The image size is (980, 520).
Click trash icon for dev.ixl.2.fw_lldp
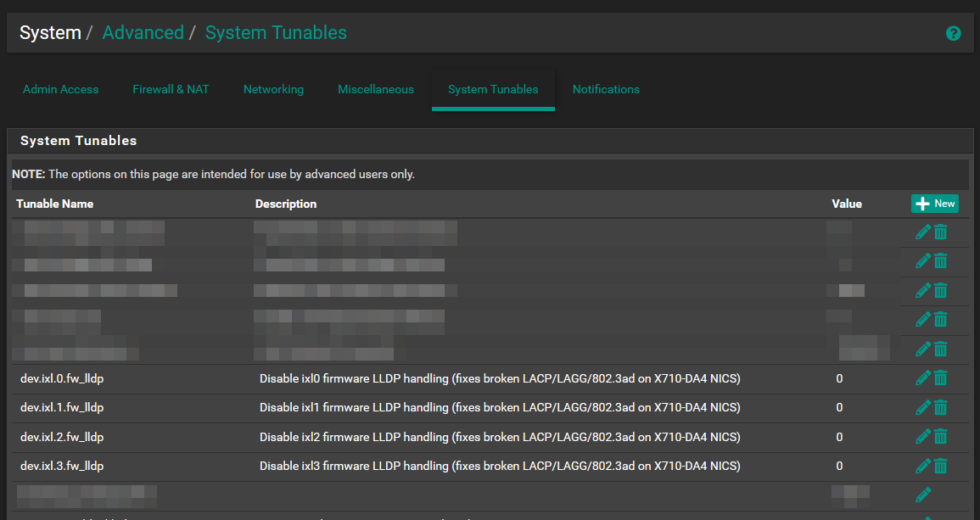coord(941,437)
